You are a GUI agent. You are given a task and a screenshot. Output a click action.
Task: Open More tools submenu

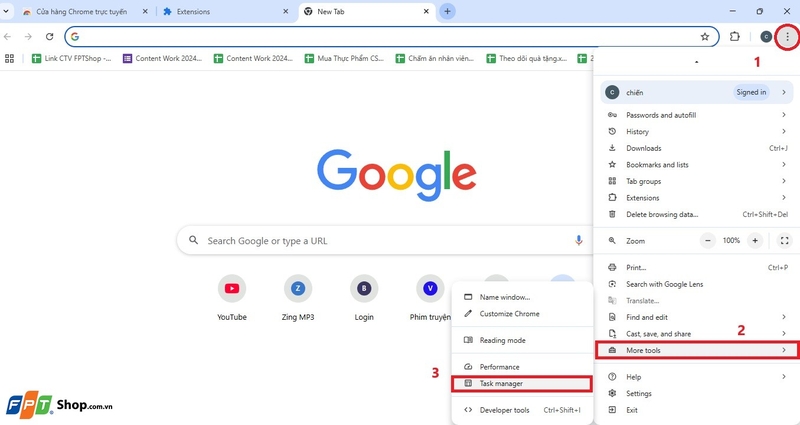tap(697, 351)
